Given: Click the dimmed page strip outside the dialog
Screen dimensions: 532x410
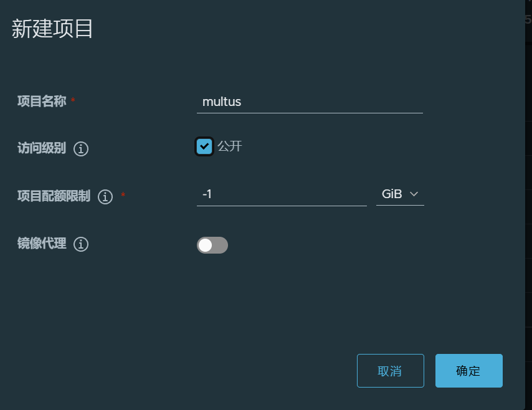Looking at the screenshot, I should pos(529,204).
